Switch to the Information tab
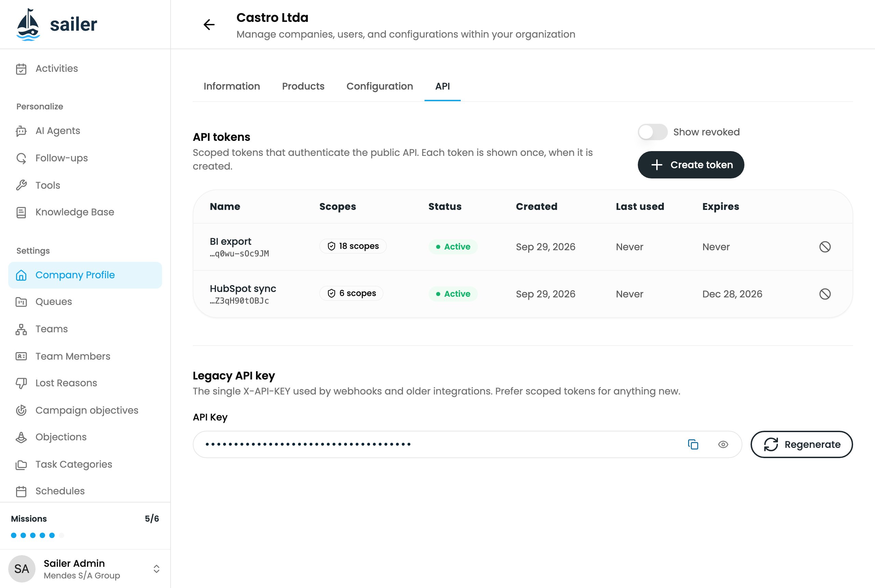The width and height of the screenshot is (875, 588). [x=232, y=86]
